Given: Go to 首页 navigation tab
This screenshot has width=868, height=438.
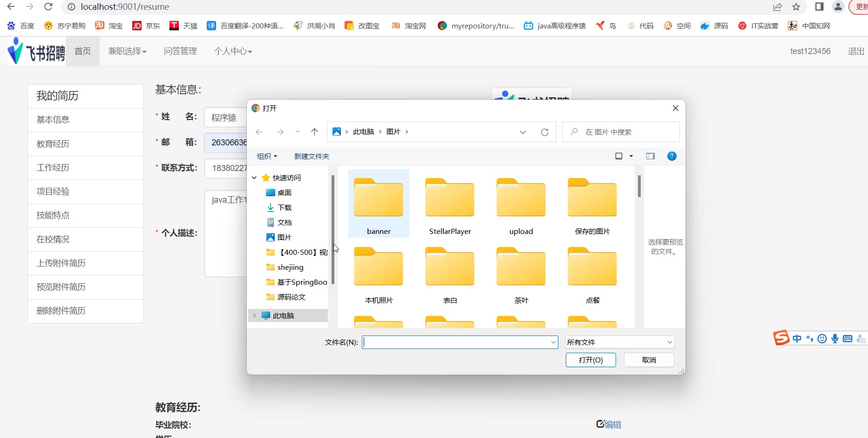Looking at the screenshot, I should 82,51.
